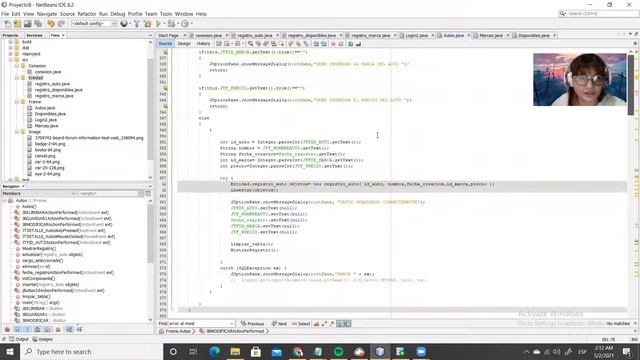
Task: Click the NetBeans quick search field
Action: point(598,14)
